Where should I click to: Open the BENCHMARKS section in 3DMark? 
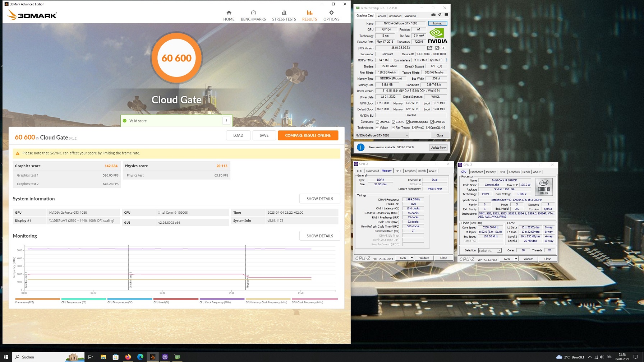tap(253, 15)
